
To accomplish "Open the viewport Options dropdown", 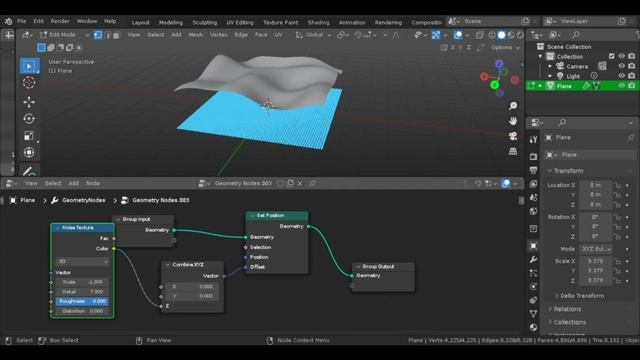I will (505, 48).
